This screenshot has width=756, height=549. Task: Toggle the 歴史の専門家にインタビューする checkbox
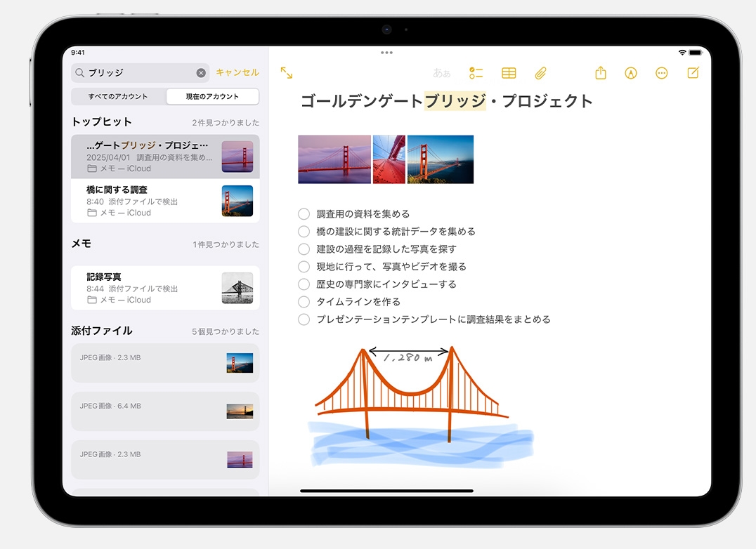(304, 284)
